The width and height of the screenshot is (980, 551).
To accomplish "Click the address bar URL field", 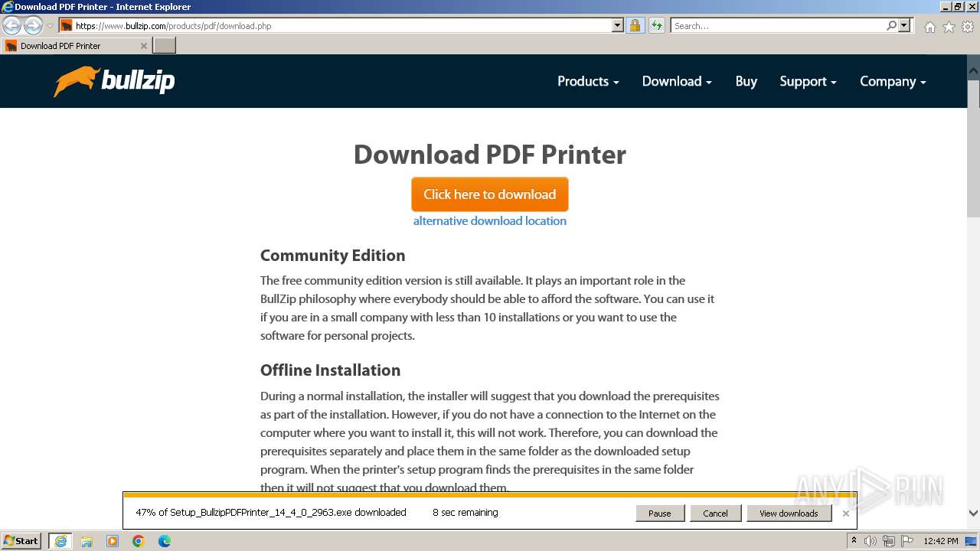I will tap(342, 26).
